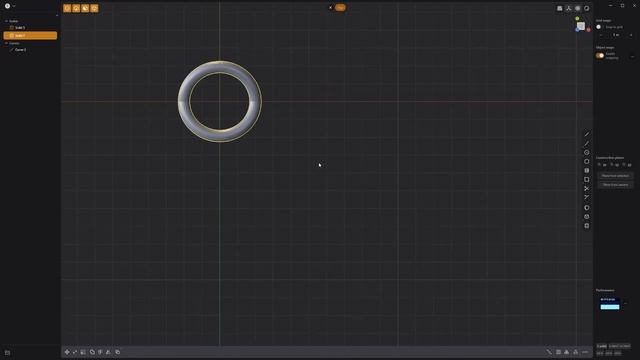
Task: Click Plane from camera button
Action: 615,185
